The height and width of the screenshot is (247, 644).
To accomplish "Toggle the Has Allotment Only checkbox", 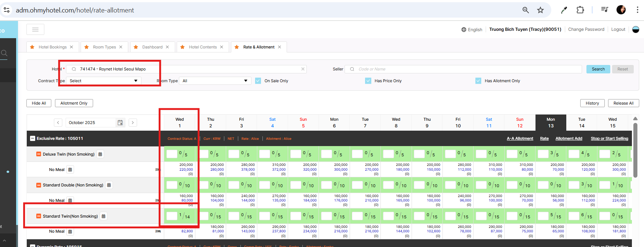I will 478,81.
